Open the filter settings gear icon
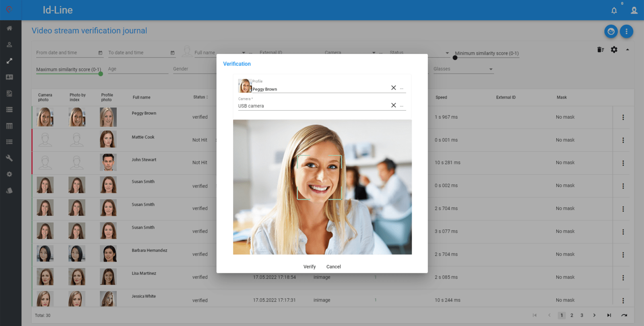 (x=614, y=50)
